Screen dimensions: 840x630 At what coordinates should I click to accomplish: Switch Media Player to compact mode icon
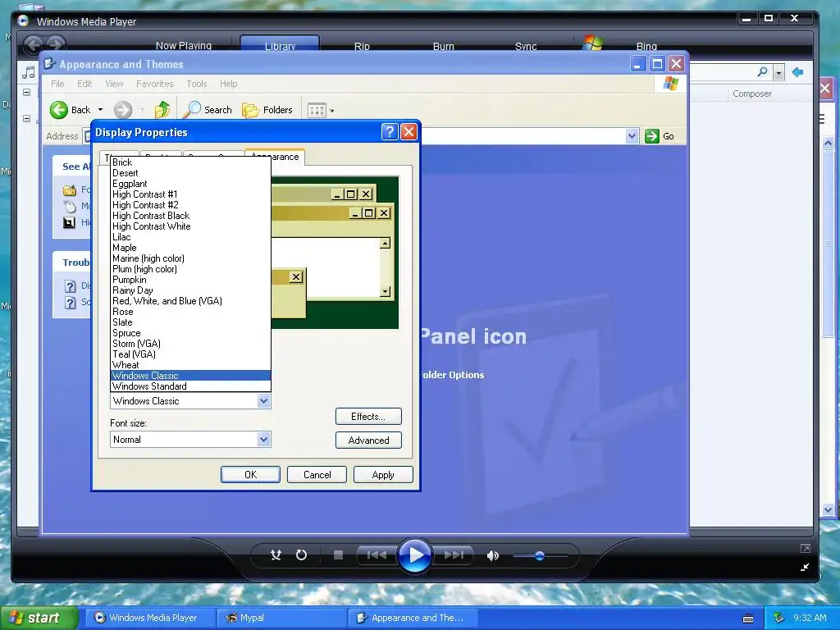(805, 567)
